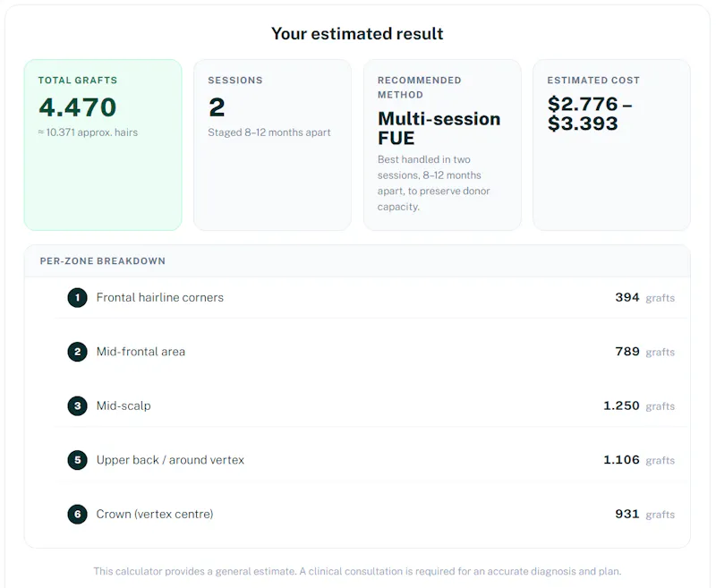Select the Total Grafts card
The width and height of the screenshot is (716, 588).
(103, 145)
